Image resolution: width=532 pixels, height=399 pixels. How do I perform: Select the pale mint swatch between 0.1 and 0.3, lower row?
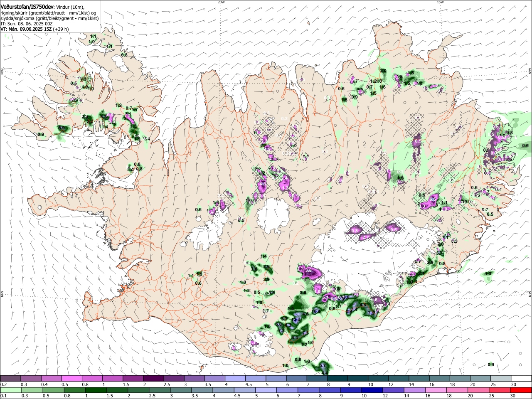[x=11, y=390]
